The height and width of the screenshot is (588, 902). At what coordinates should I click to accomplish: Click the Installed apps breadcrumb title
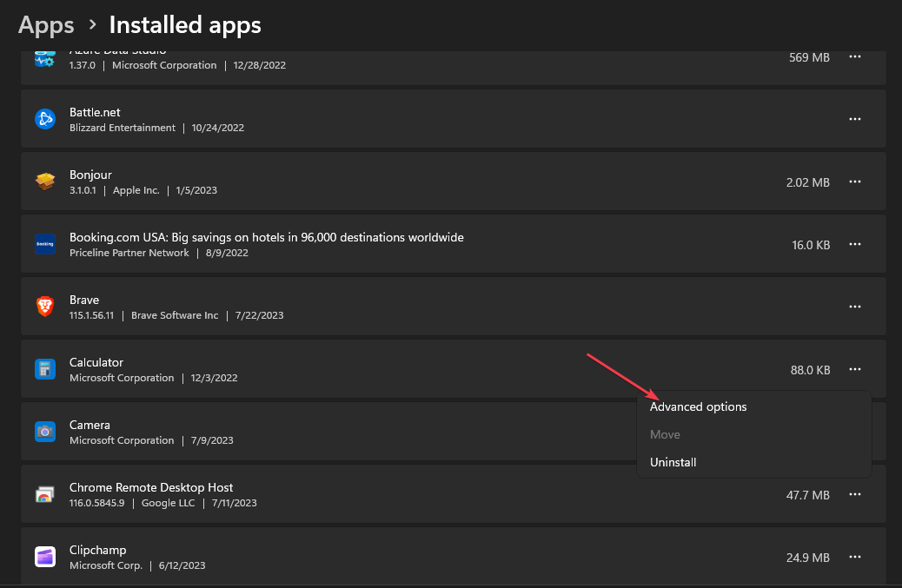[185, 25]
